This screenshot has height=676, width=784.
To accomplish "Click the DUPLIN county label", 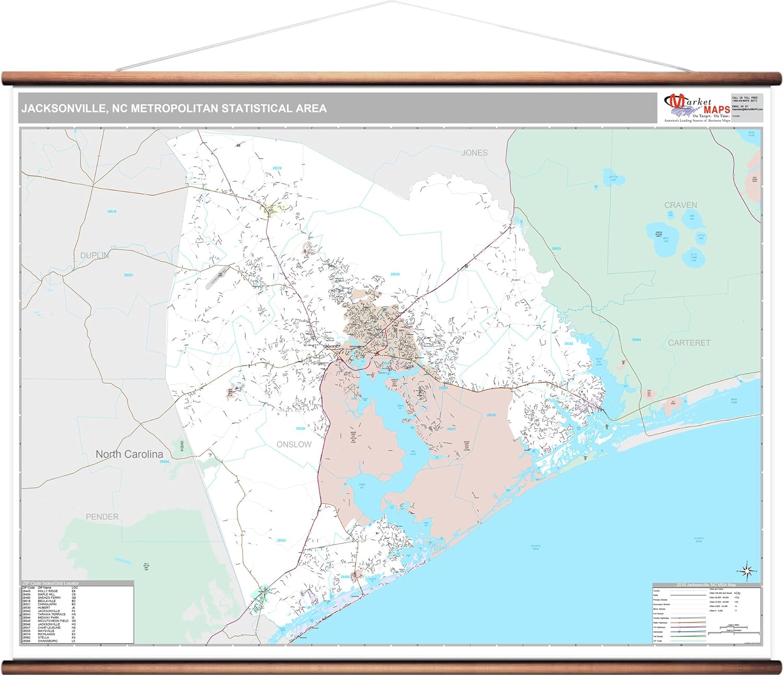I will coord(95,256).
